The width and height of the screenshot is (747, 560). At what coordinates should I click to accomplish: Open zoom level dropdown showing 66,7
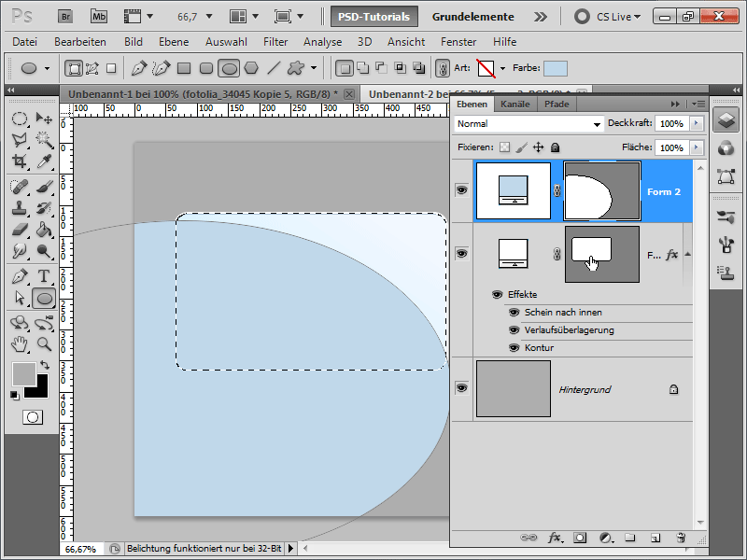(x=208, y=17)
